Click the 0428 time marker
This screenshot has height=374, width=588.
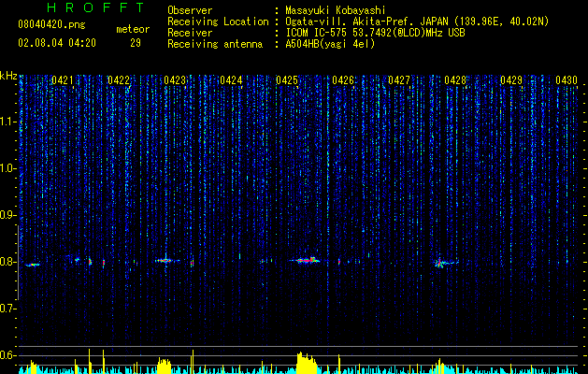click(455, 80)
